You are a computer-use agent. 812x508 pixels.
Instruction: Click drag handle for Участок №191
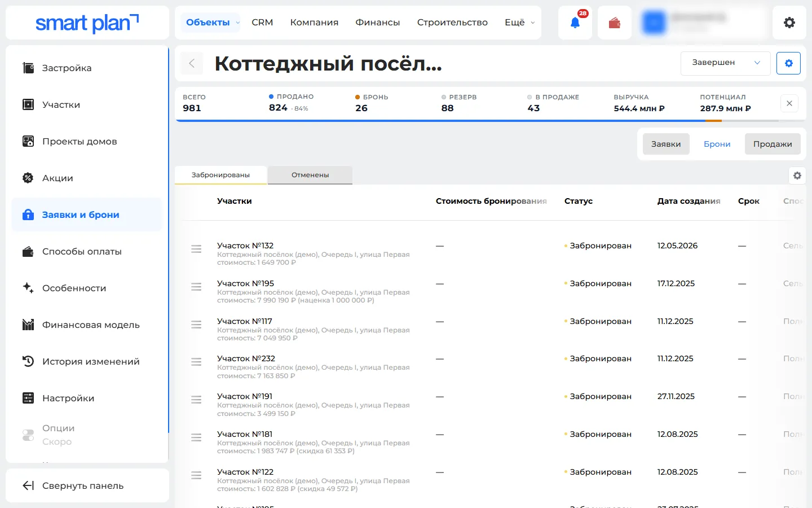point(196,400)
